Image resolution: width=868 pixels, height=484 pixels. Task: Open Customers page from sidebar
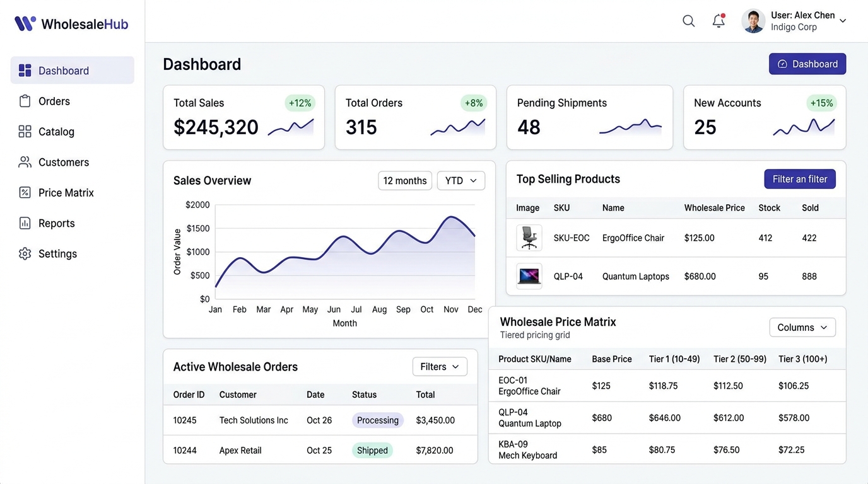[73, 162]
